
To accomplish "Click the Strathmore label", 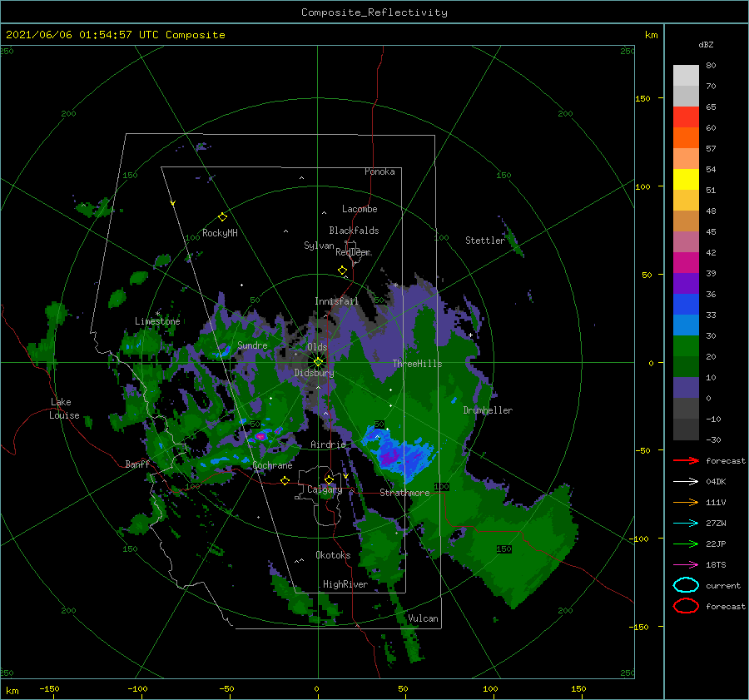I will (404, 493).
